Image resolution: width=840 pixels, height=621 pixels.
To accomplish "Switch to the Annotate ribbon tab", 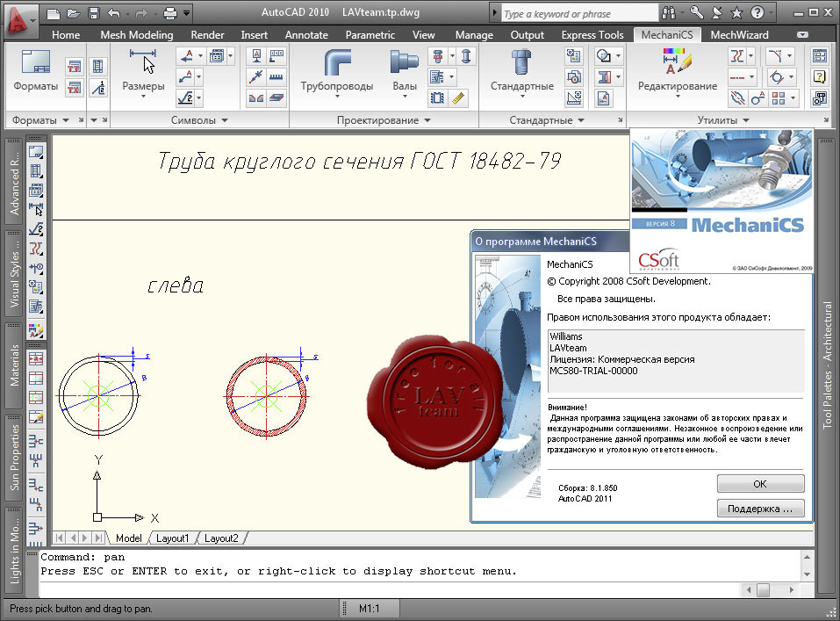I will tap(306, 35).
